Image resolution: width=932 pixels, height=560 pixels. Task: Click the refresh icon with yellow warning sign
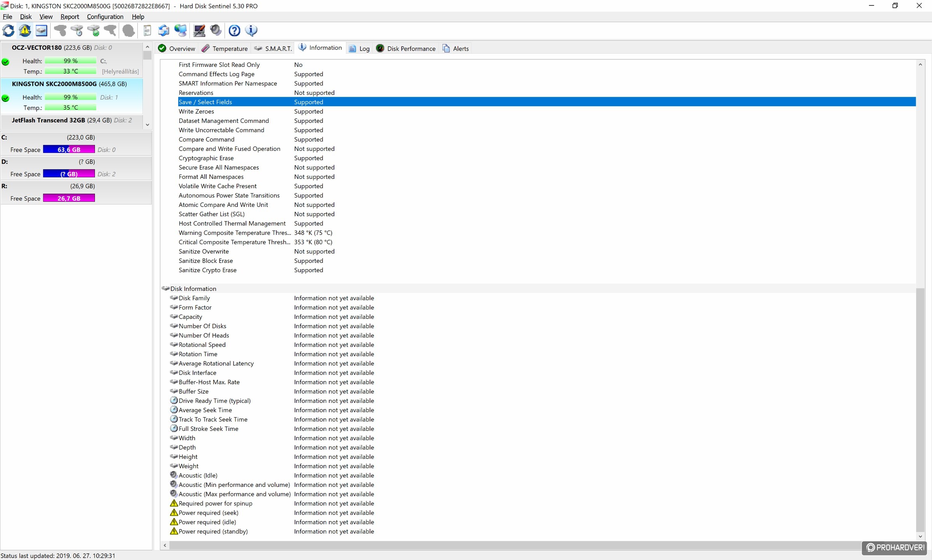point(25,30)
